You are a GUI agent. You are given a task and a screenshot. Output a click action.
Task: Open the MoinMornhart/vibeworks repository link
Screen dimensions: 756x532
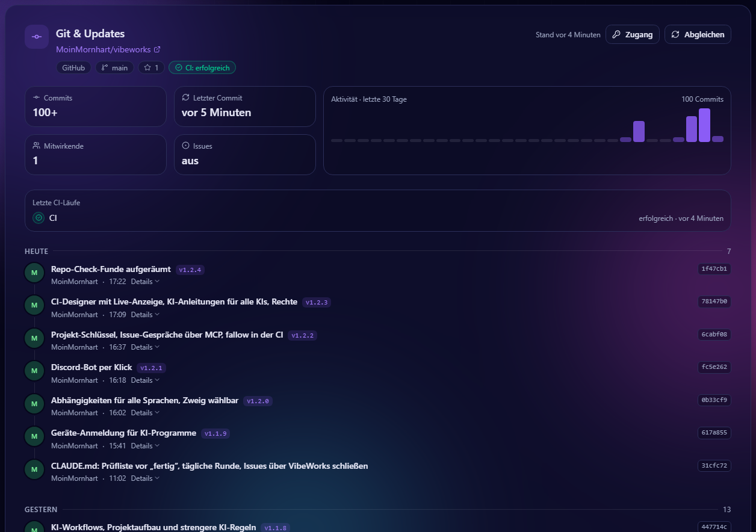tap(104, 49)
